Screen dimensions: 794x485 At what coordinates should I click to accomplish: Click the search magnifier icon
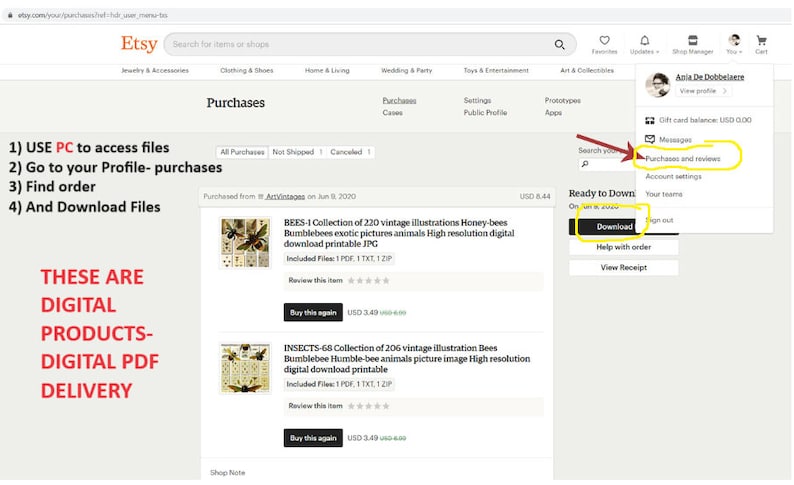[560, 45]
